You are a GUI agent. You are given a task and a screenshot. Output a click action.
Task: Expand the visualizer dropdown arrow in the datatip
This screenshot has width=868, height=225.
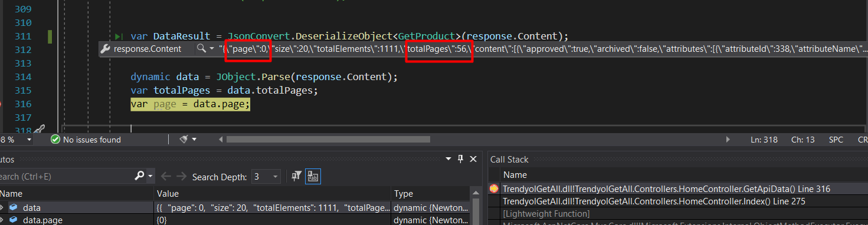point(212,49)
